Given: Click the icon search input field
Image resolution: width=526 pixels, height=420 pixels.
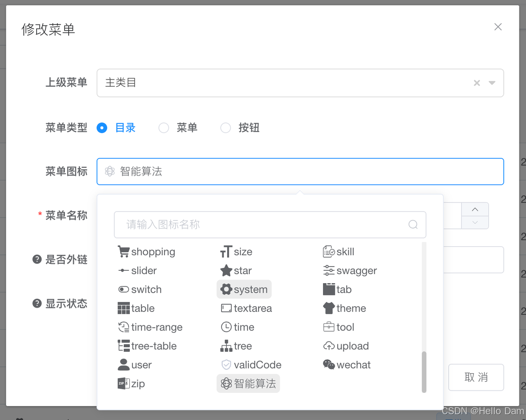Looking at the screenshot, I should coord(267,224).
